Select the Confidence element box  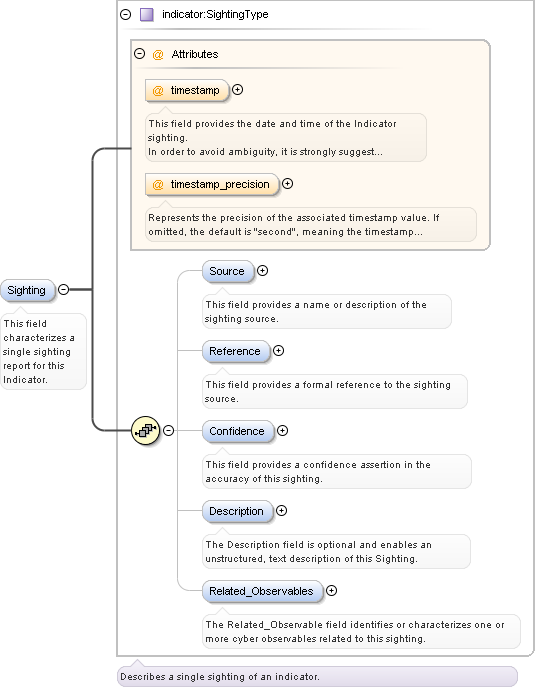click(238, 432)
